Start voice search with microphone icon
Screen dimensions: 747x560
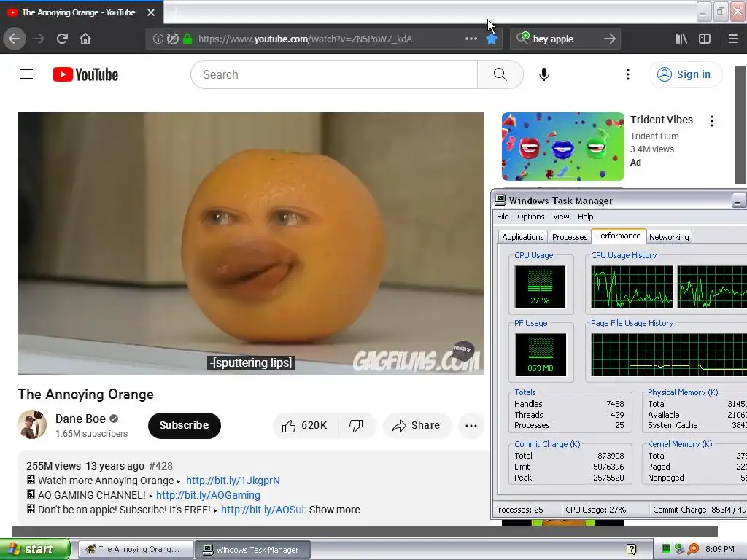coord(544,74)
